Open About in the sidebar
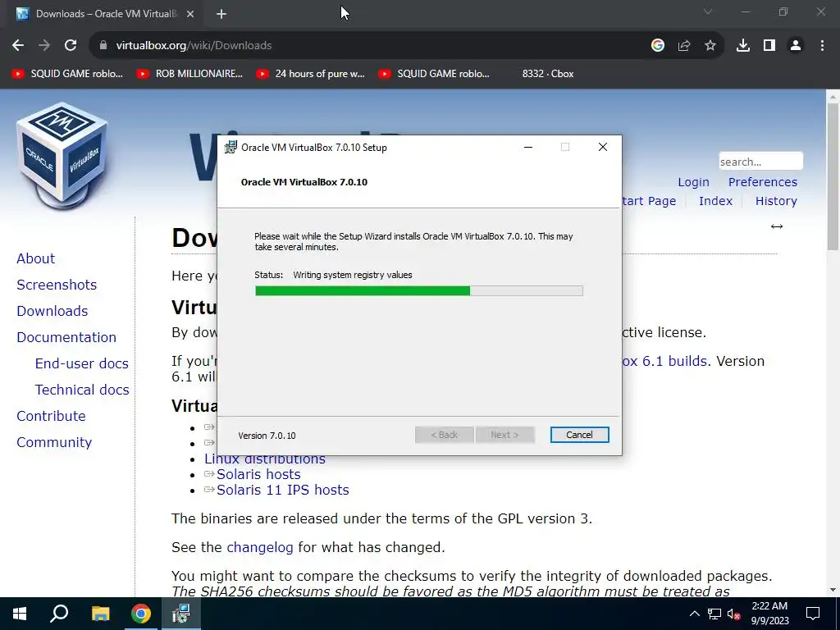Image resolution: width=840 pixels, height=630 pixels. pyautogui.click(x=36, y=258)
